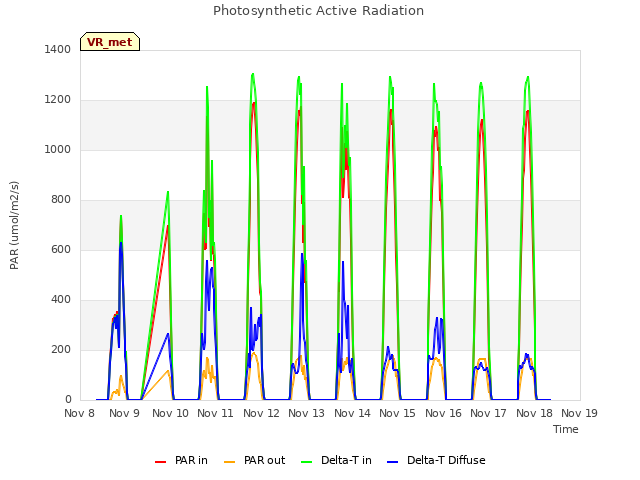This screenshot has height=480, width=640.
Task: Click the Nov 12 x-axis tick label
Action: pos(261,413)
